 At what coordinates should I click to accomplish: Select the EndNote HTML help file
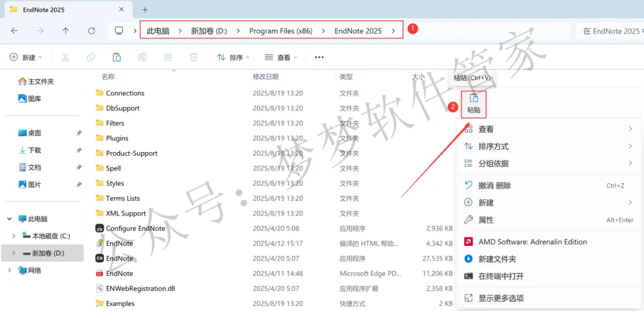119,243
